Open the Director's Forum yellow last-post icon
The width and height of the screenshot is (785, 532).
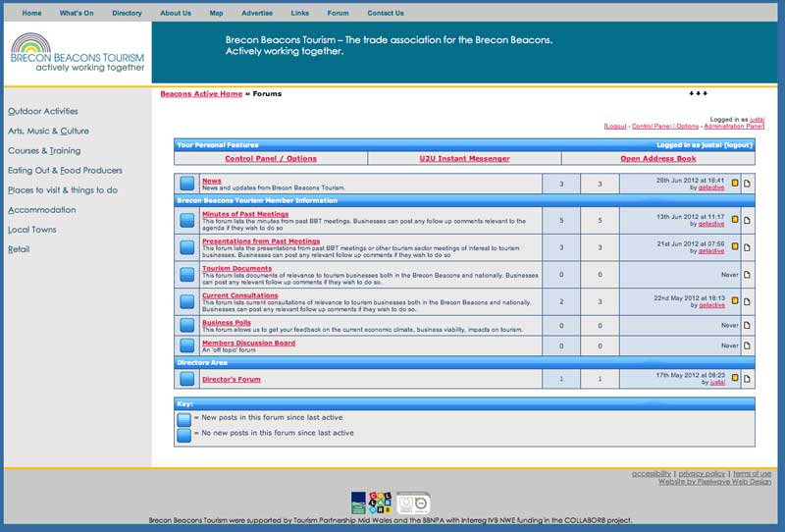coord(735,378)
